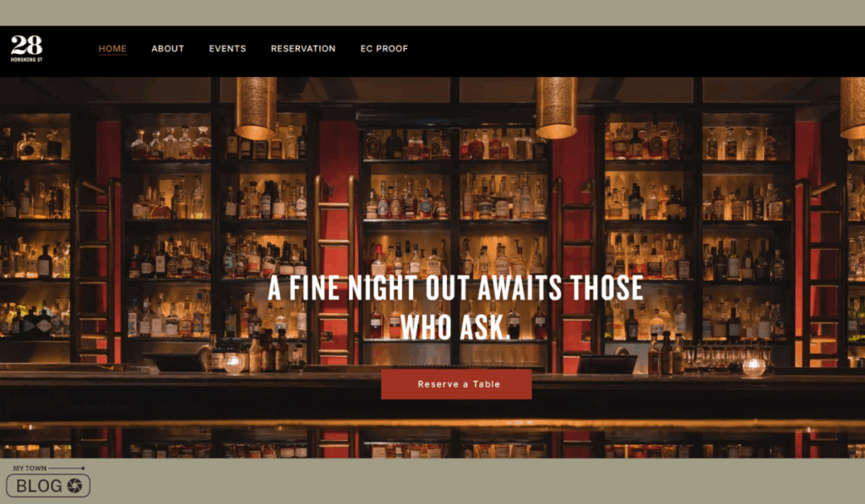Click the My Town BLOG badge

tap(48, 481)
